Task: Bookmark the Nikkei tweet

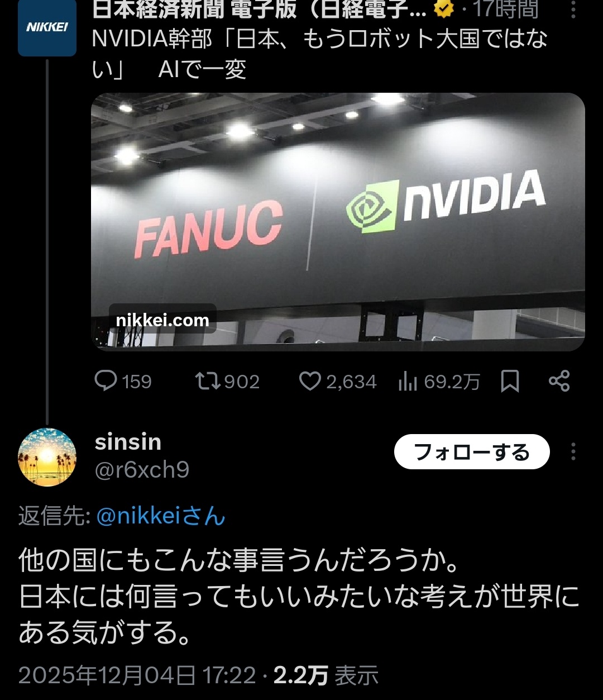Action: click(510, 382)
